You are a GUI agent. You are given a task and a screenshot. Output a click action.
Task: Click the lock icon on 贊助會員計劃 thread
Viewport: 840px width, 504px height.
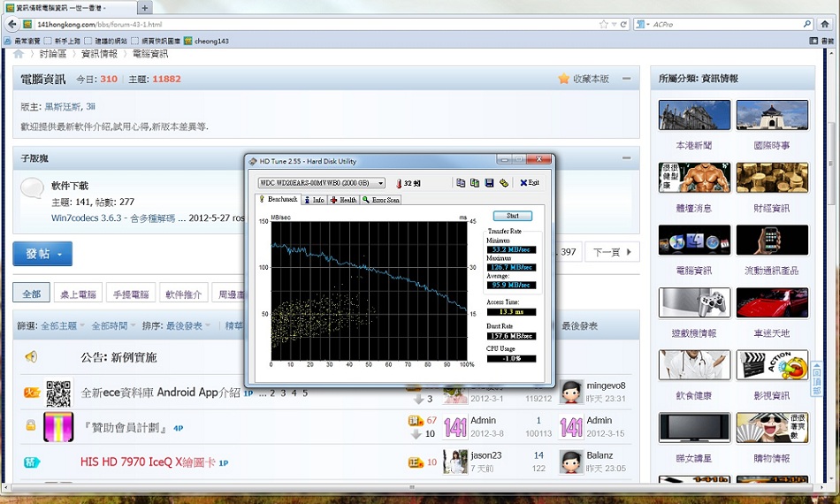point(31,425)
